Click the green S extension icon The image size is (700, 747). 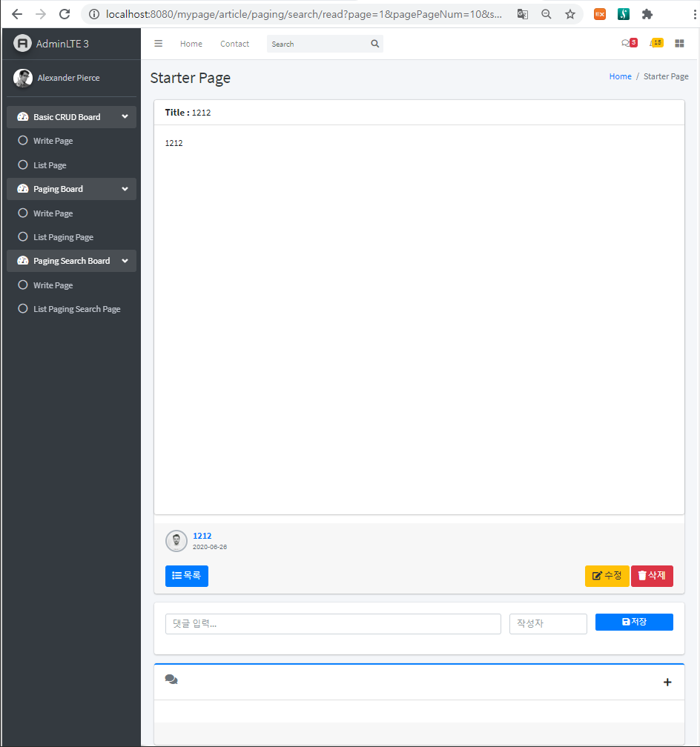click(623, 14)
